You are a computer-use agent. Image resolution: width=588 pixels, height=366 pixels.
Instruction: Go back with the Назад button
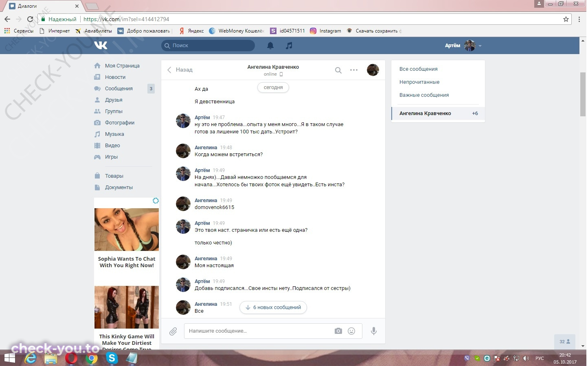[x=180, y=70]
